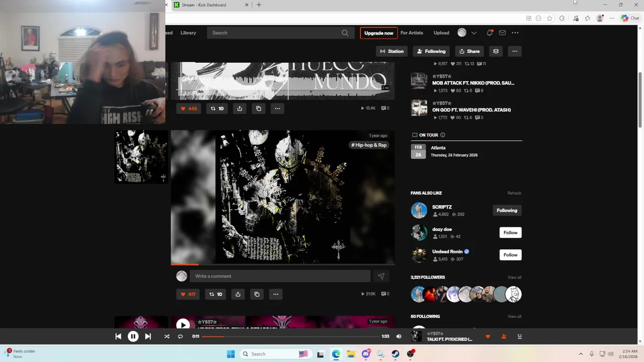
Task: Start artist Station
Action: click(391, 51)
